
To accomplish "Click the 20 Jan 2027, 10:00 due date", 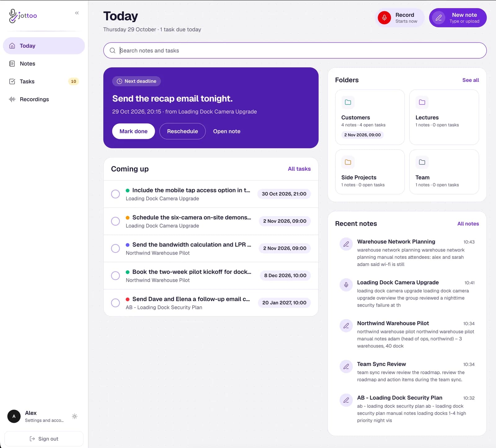I will 284,303.
